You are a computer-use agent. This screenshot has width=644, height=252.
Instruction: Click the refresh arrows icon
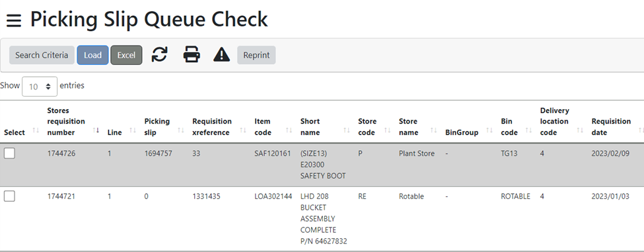[159, 55]
